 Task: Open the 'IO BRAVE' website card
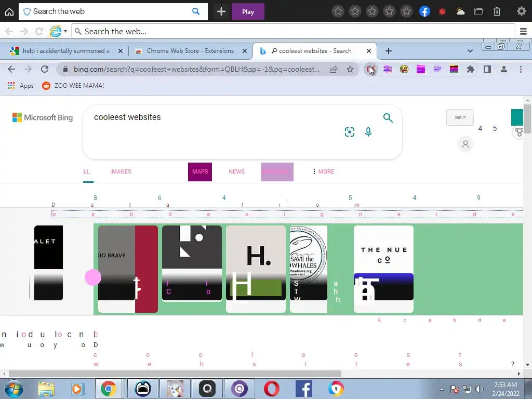[128, 269]
